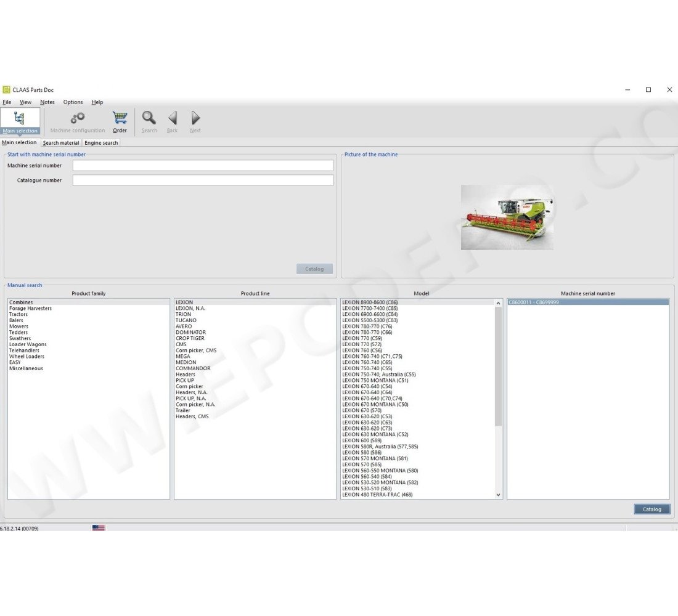Switch to the Search material tab

[x=61, y=143]
